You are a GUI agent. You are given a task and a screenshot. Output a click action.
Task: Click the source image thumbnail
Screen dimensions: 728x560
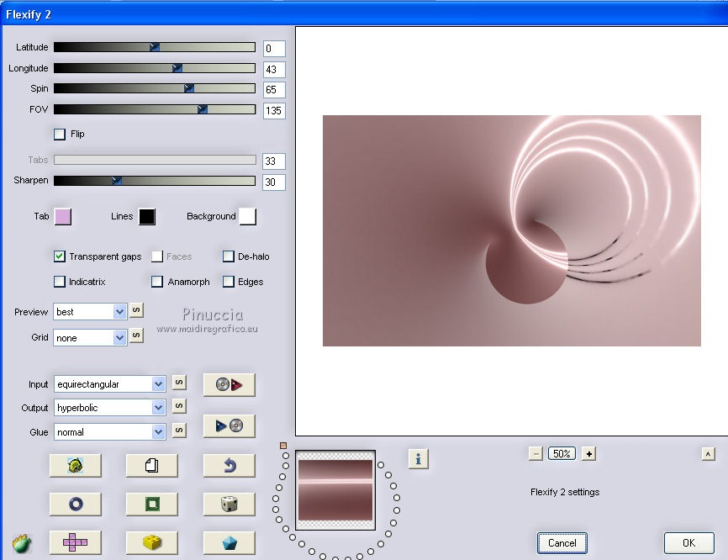click(335, 490)
